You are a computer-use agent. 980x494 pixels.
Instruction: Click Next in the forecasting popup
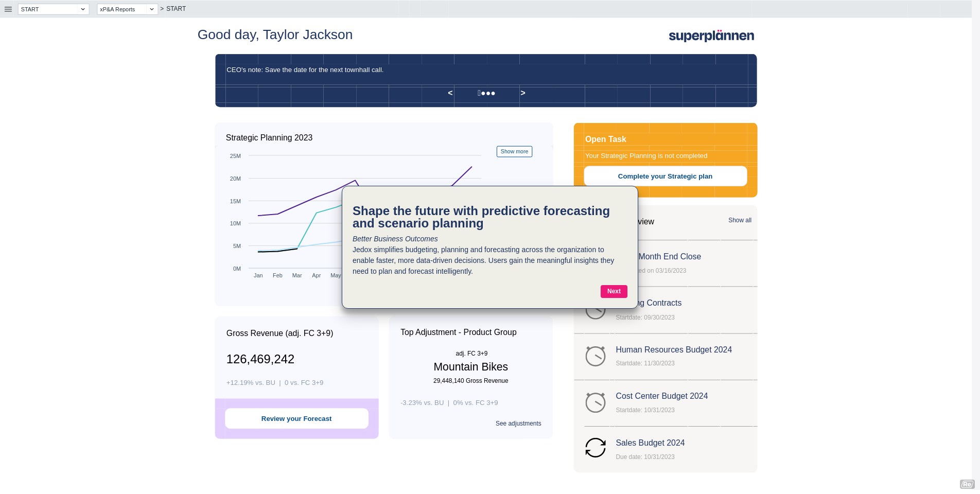tap(614, 291)
